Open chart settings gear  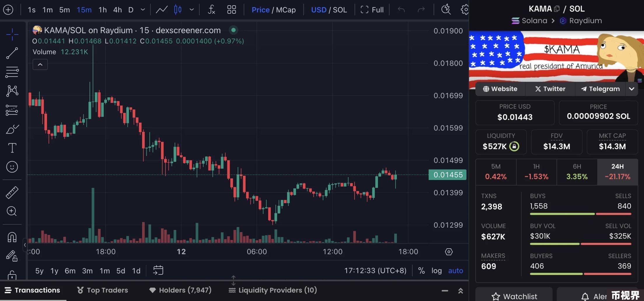[465, 10]
